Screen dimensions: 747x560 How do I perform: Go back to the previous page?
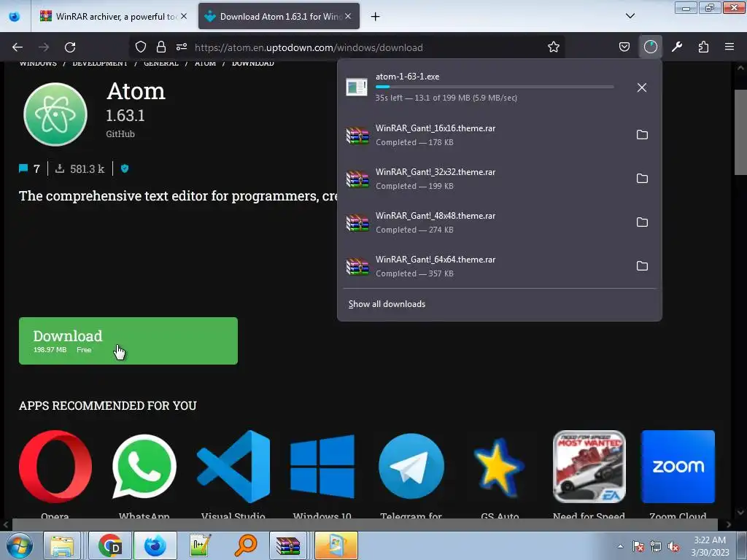coord(18,47)
